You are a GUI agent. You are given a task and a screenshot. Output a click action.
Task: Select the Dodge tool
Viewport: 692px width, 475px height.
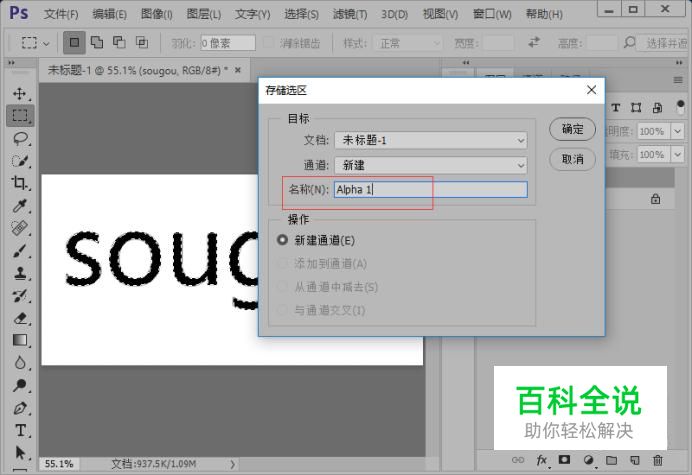coord(20,385)
